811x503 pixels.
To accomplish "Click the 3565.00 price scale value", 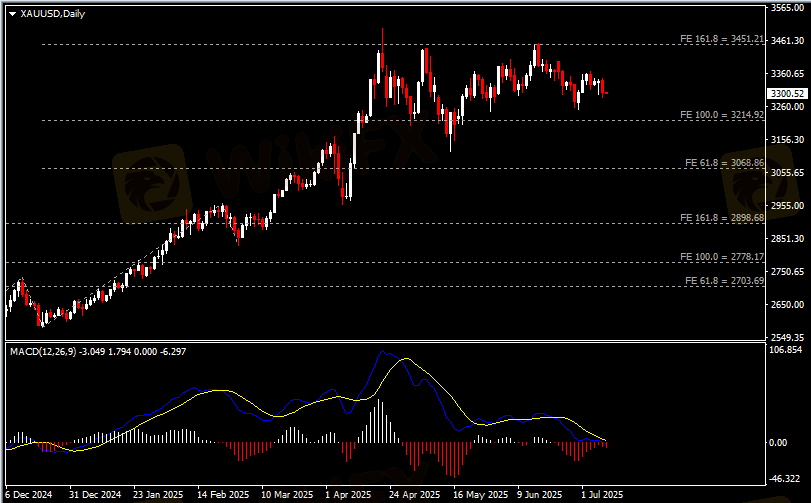I will click(x=787, y=8).
